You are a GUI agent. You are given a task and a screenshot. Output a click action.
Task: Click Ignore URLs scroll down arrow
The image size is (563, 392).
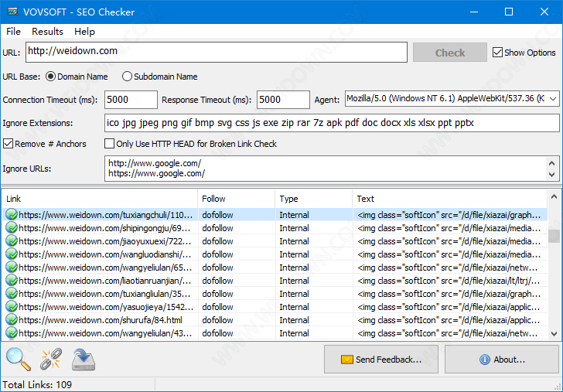pos(552,175)
